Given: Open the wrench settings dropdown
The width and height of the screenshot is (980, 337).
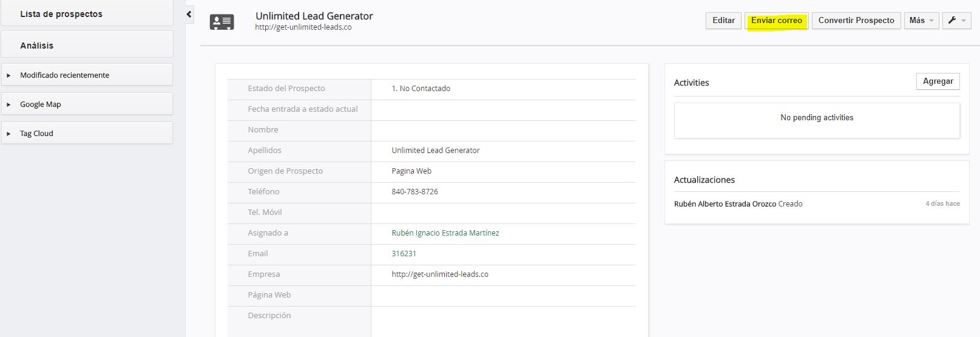Looking at the screenshot, I should pyautogui.click(x=957, y=21).
